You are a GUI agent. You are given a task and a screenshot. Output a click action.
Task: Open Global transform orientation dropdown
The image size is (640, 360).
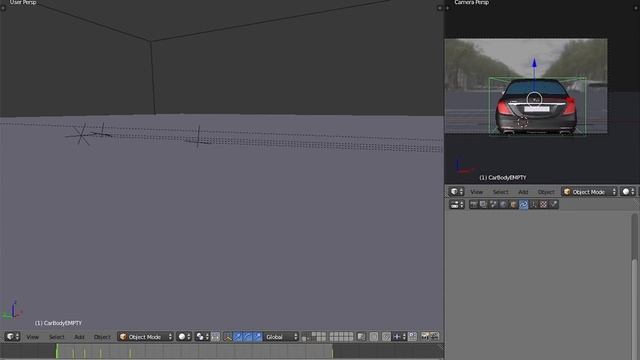click(x=281, y=337)
